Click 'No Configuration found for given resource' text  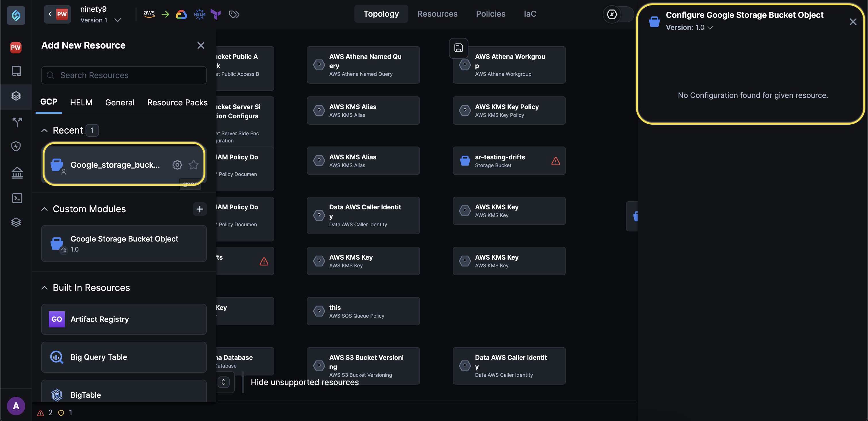tap(753, 95)
